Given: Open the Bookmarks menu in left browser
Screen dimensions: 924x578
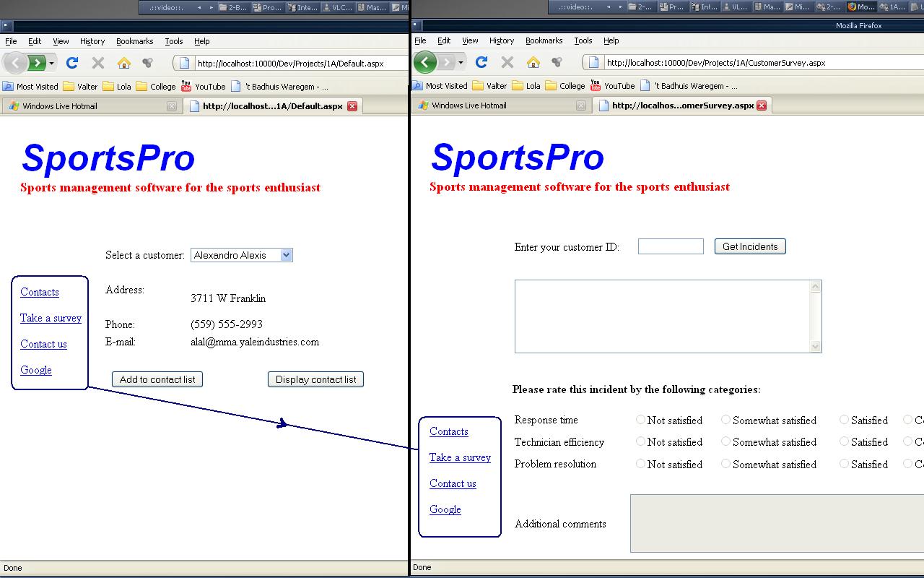Looking at the screenshot, I should click(x=134, y=41).
